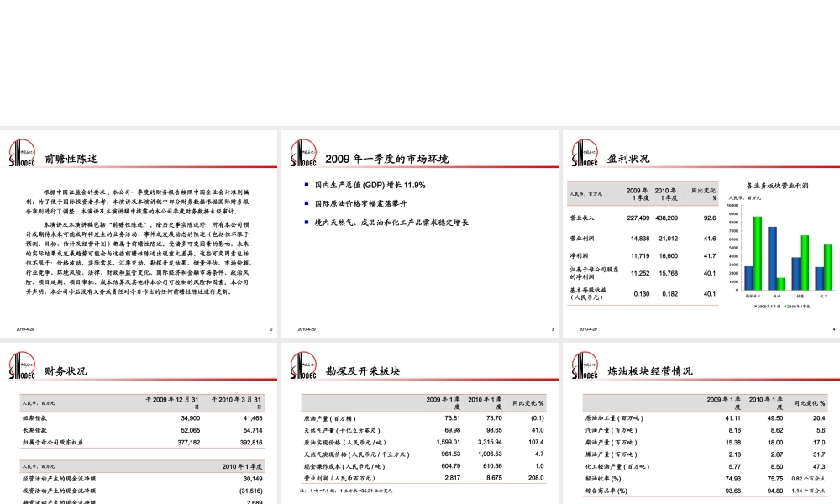The image size is (840, 504).
Task: Click the green 2010年1季度 legend marker
Action: click(x=785, y=307)
